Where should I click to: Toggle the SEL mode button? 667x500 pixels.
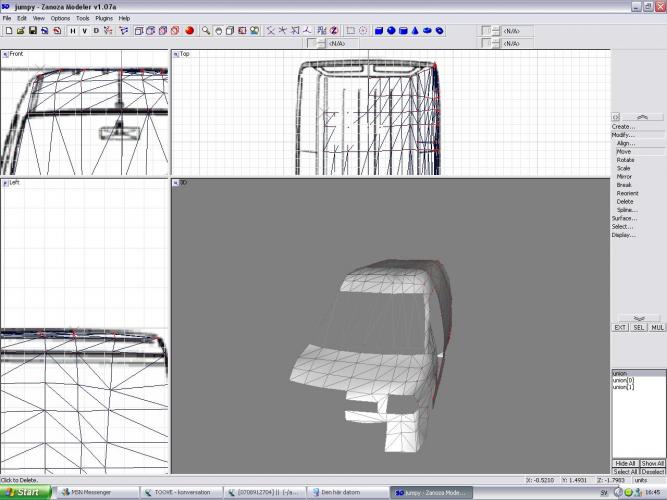[639, 327]
